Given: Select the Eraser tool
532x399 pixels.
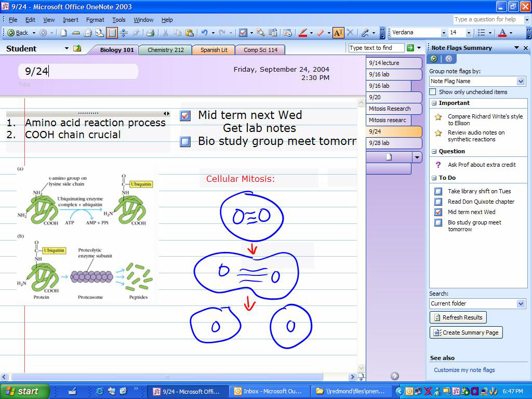Looking at the screenshot, I should pos(320,33).
